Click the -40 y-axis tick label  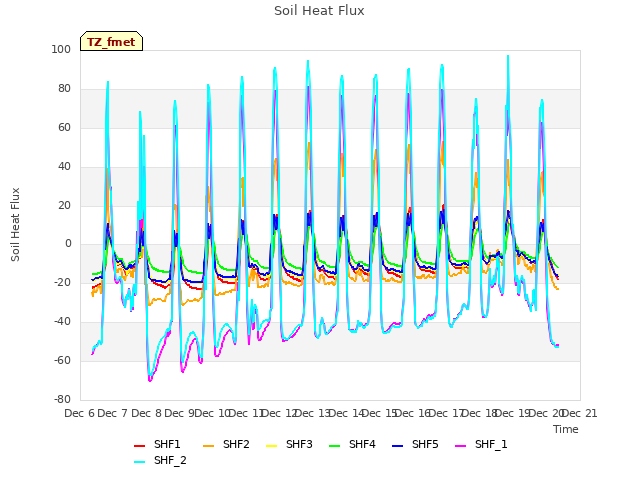click(x=62, y=322)
